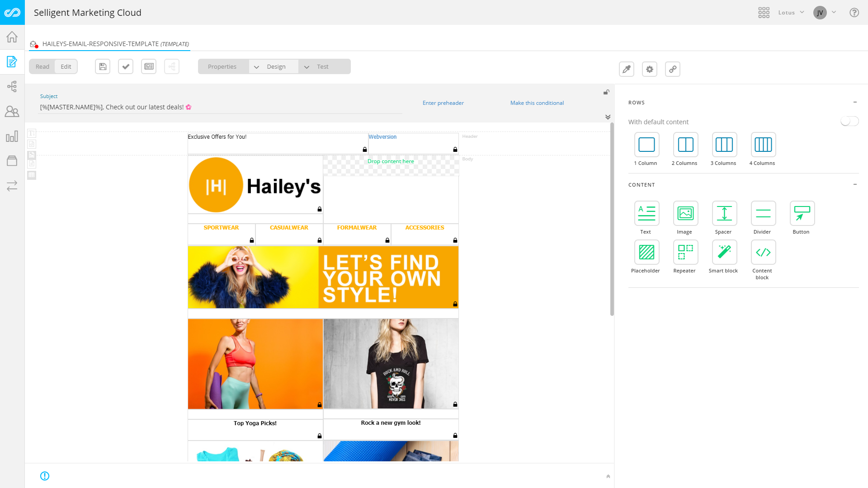Viewport: 868px width, 488px height.
Task: Select the Divider content icon
Action: pyautogui.click(x=763, y=213)
